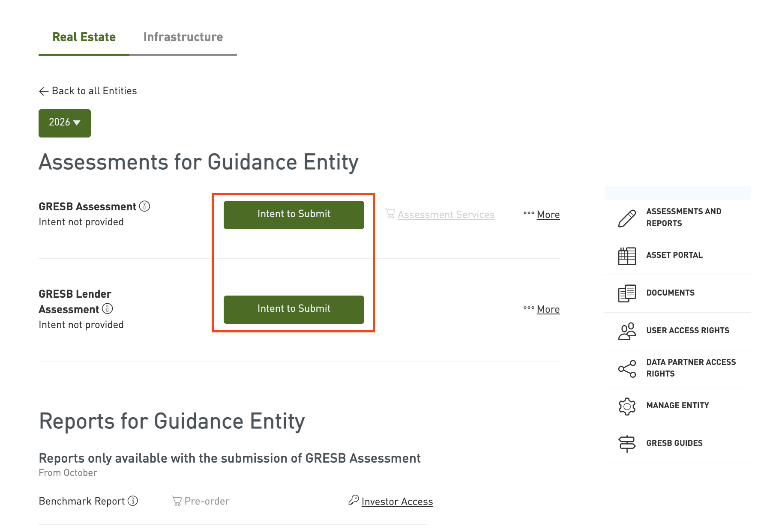Click the Data Partner Access share icon
Viewport: 767px width, 532px height.
pyautogui.click(x=627, y=369)
